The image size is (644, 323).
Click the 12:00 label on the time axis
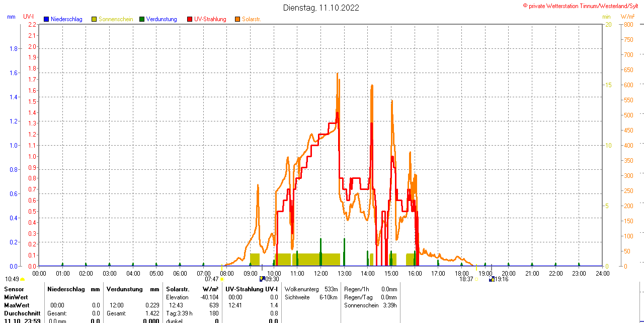pos(320,273)
